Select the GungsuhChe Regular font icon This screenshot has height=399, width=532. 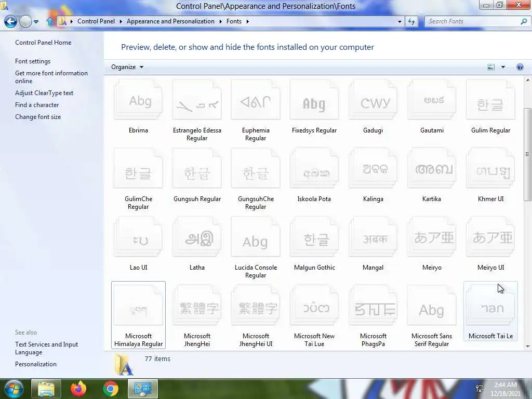pos(256,168)
